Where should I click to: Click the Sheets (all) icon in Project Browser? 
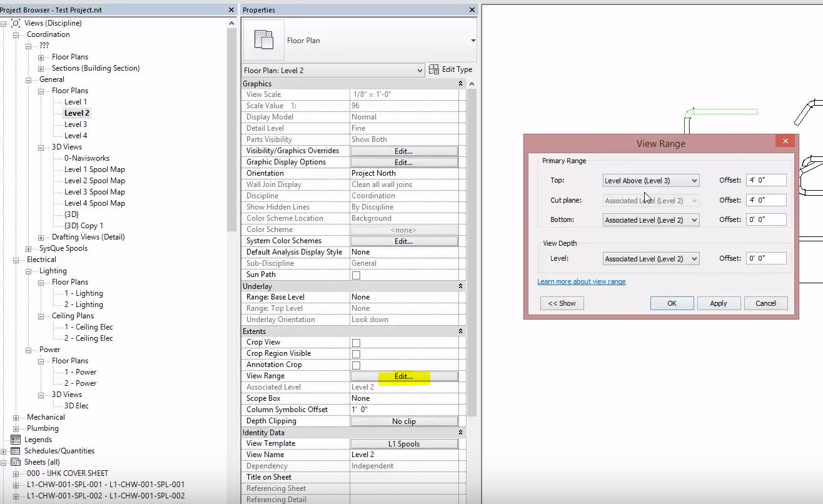(17, 461)
